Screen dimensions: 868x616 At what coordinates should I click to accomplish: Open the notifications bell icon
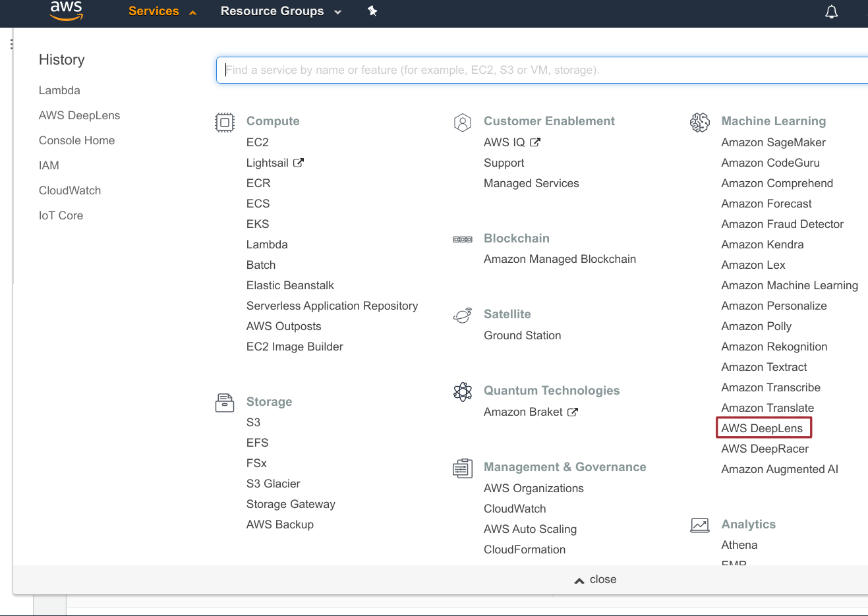point(832,12)
